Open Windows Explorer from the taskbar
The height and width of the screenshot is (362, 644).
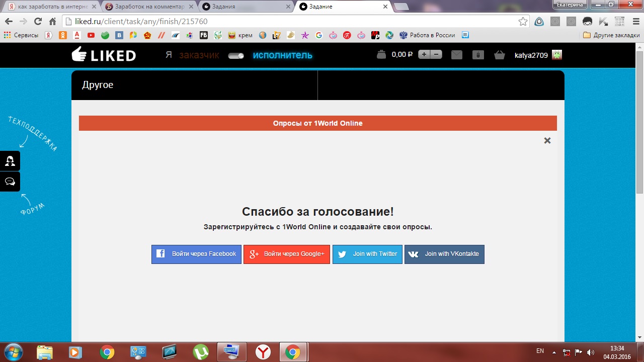click(45, 352)
